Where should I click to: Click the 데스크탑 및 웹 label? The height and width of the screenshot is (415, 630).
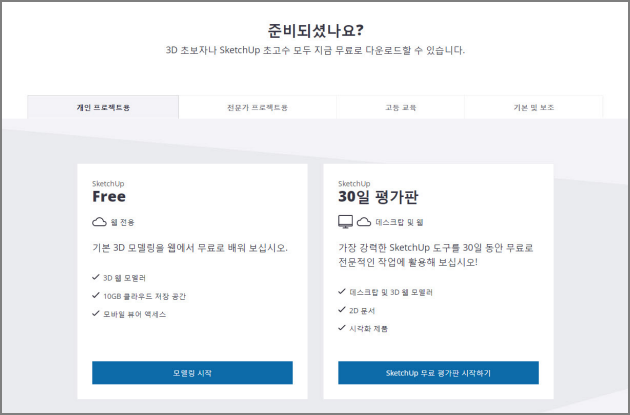point(399,222)
